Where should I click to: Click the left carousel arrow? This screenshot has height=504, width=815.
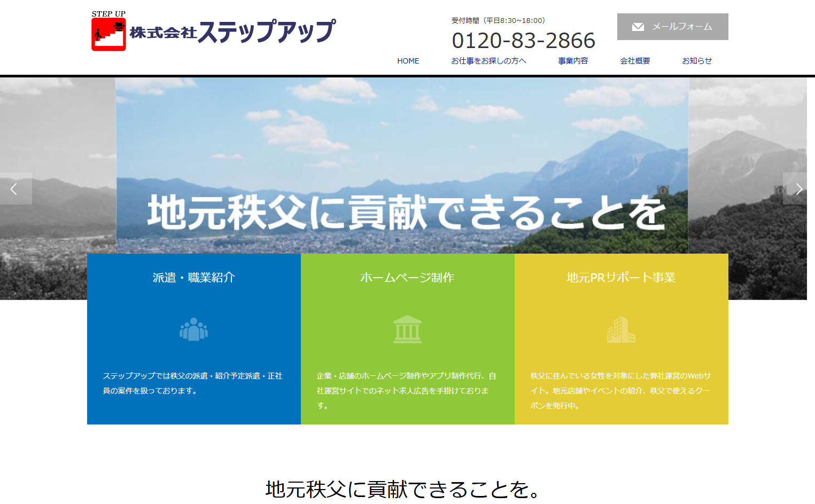click(x=14, y=188)
